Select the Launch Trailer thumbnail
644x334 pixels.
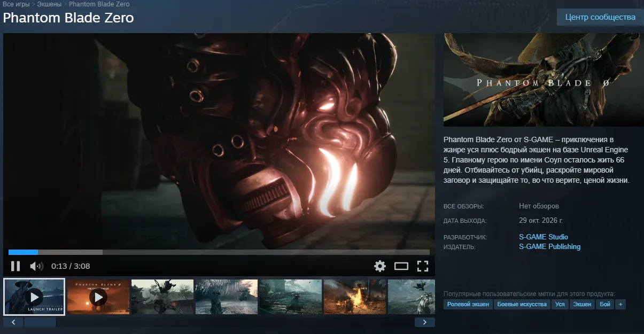click(34, 296)
